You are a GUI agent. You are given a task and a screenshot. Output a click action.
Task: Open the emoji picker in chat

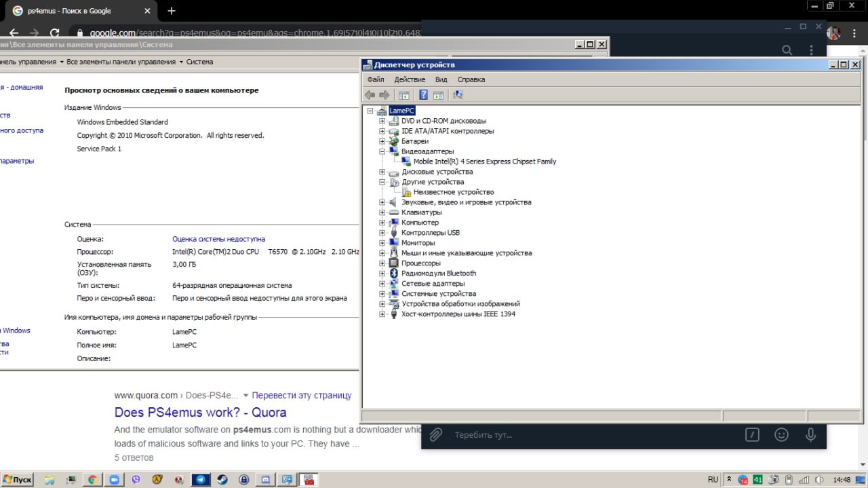tap(781, 434)
